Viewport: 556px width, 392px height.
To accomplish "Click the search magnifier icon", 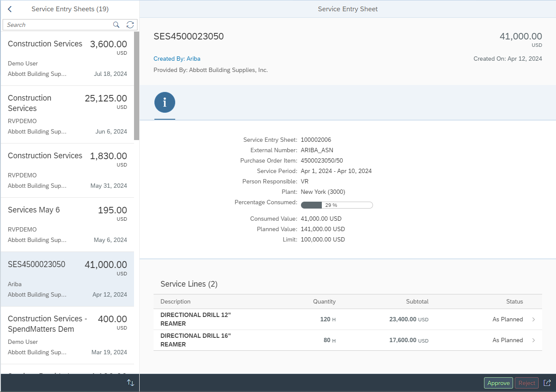I will click(x=116, y=25).
